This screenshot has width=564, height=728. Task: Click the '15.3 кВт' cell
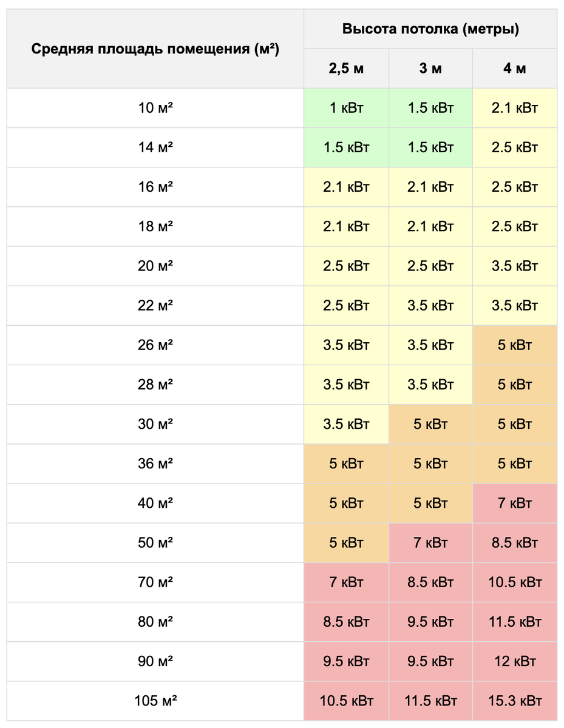(x=515, y=701)
